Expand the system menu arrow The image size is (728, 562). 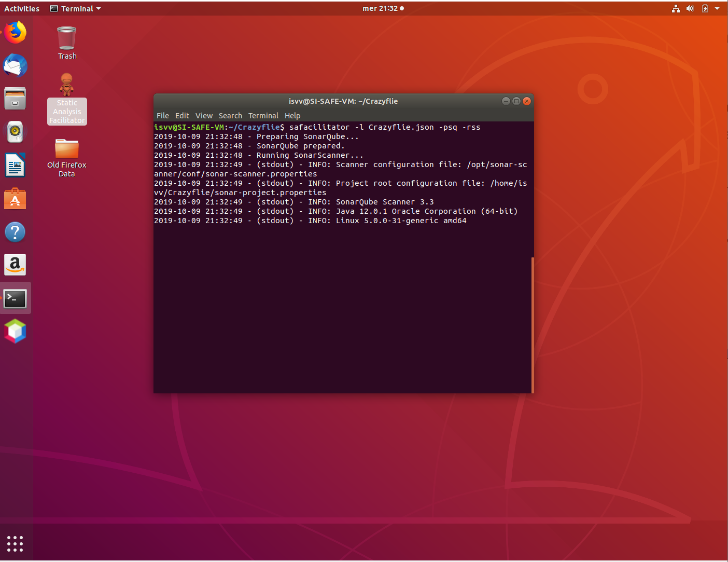717,9
